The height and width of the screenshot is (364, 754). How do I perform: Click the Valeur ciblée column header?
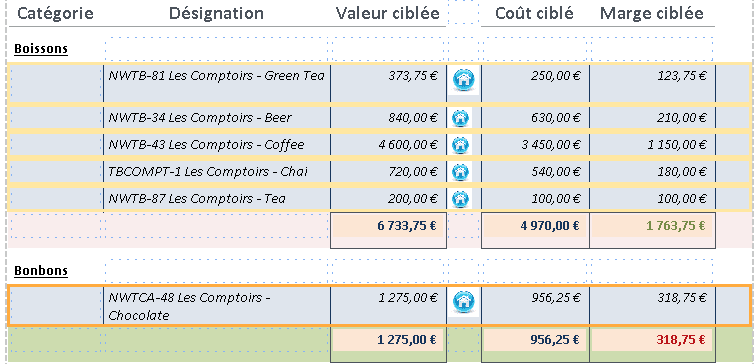[x=388, y=13]
